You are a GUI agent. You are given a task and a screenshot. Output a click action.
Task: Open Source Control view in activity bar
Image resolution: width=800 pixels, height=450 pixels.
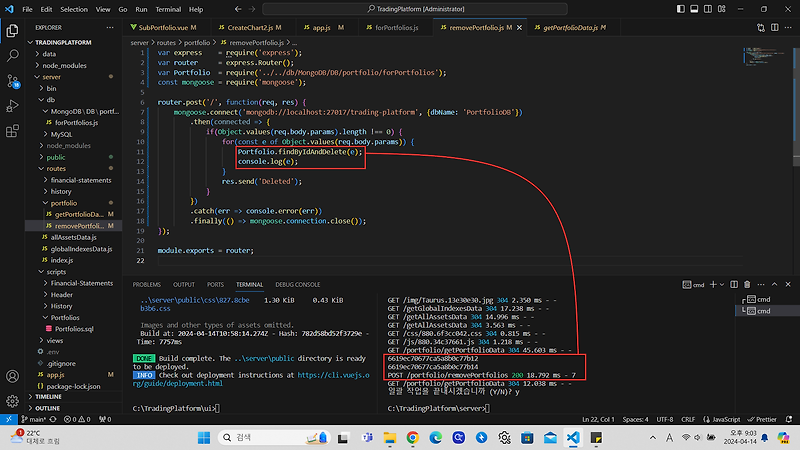[12, 81]
